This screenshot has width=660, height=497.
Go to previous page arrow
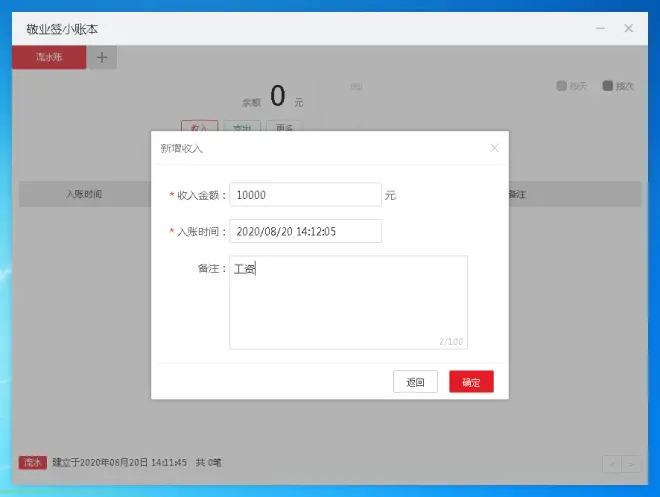click(x=612, y=464)
